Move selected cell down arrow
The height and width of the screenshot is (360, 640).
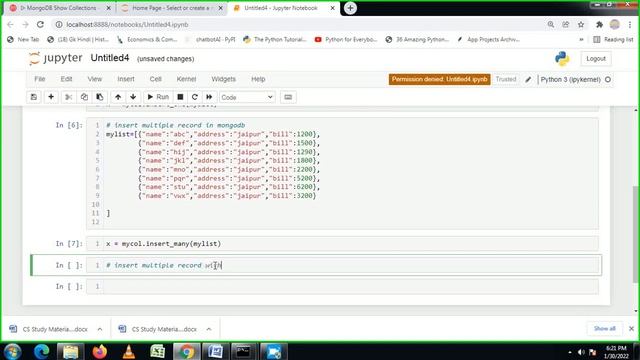[133, 97]
